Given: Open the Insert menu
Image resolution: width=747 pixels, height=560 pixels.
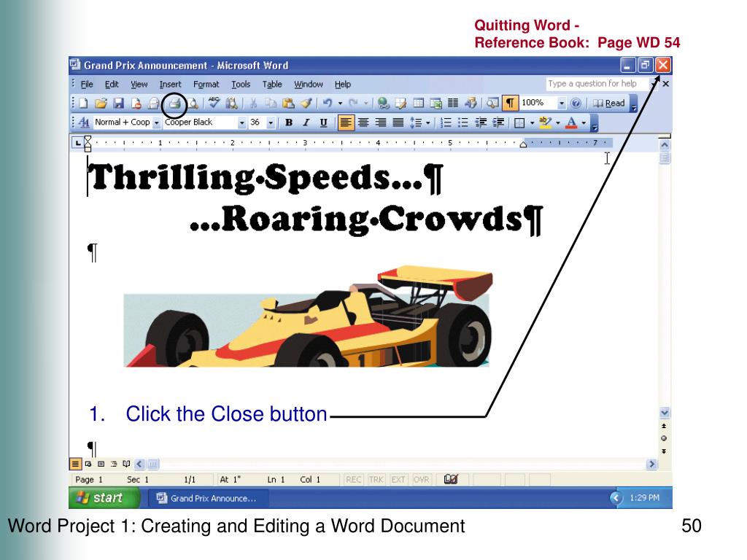Looking at the screenshot, I should click(x=170, y=85).
